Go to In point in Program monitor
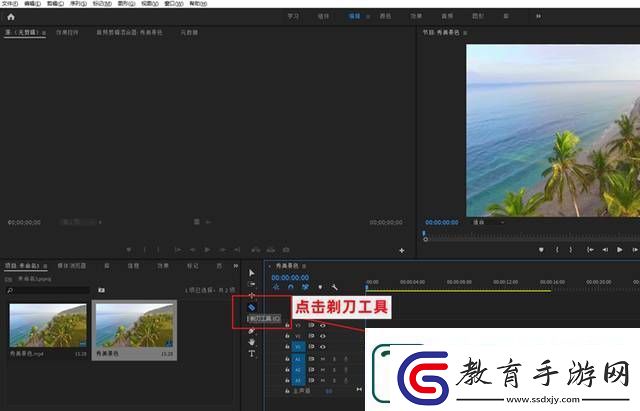Image resolution: width=640 pixels, height=411 pixels. pos(590,249)
